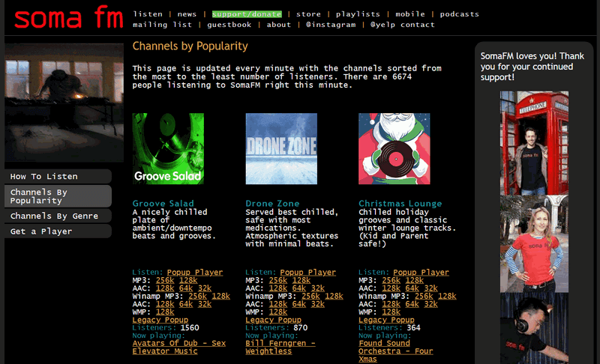The height and width of the screenshot is (364, 600).
Task: Play Groove Salad AAC 64k stream
Action: [186, 288]
